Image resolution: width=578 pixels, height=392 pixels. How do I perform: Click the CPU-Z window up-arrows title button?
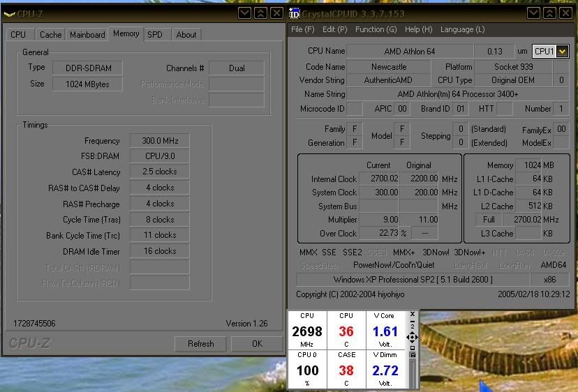260,14
